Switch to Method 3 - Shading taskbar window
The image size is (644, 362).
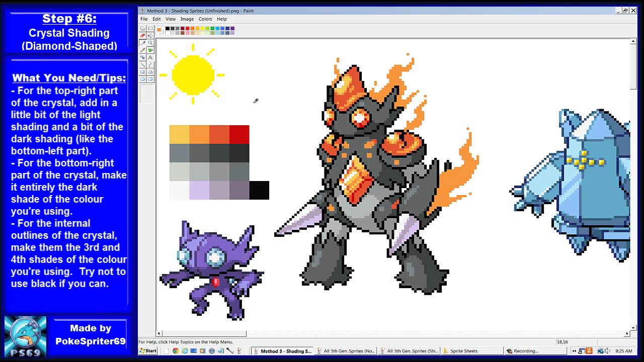coord(282,351)
